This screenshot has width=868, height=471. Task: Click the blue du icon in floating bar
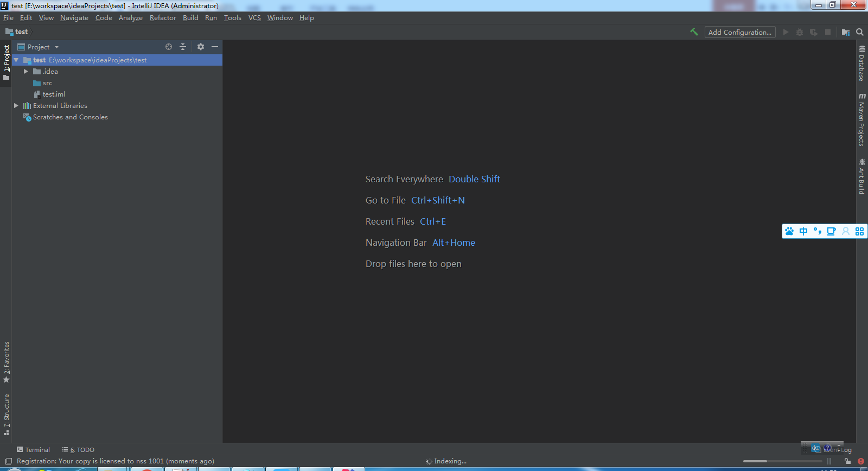point(816,448)
